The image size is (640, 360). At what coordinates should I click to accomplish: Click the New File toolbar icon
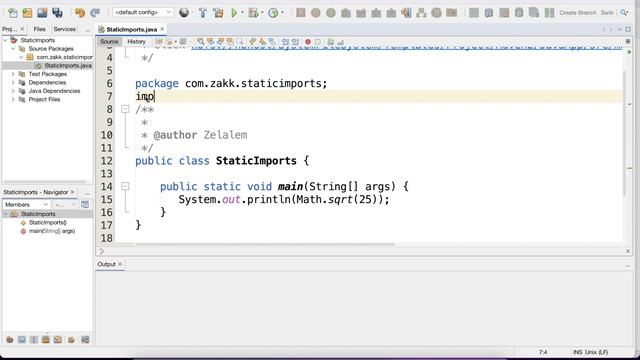pos(13,13)
